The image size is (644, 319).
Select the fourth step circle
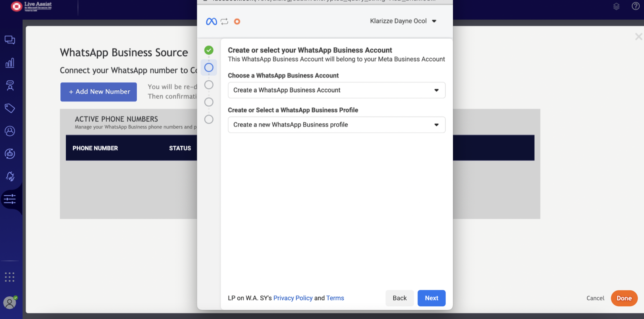tap(209, 102)
